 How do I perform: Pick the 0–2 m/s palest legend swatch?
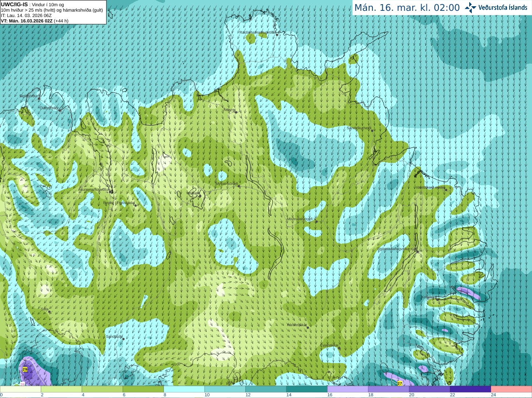(20, 389)
